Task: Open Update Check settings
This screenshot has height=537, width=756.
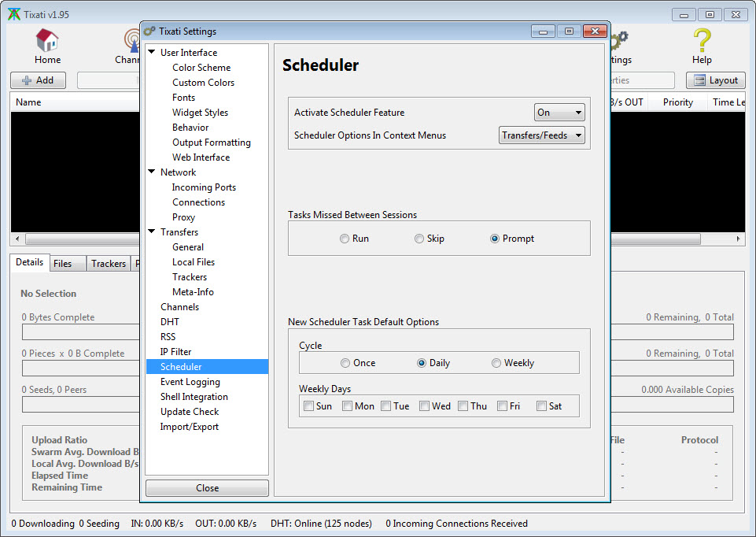Action: [190, 412]
